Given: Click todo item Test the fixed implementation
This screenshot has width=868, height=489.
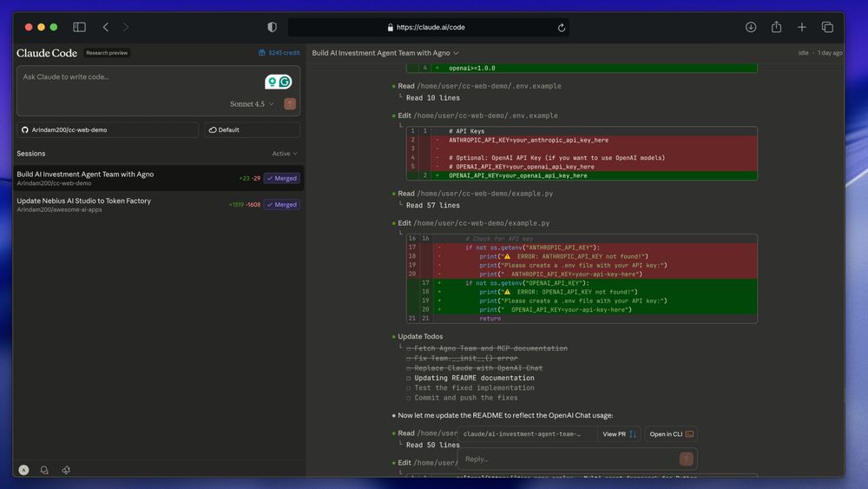Looking at the screenshot, I should coord(474,387).
